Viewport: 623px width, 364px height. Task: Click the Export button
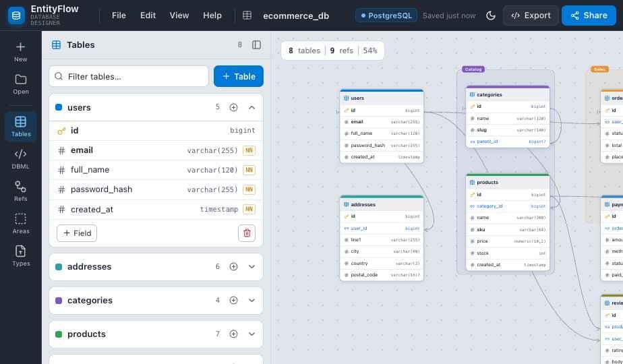(531, 16)
